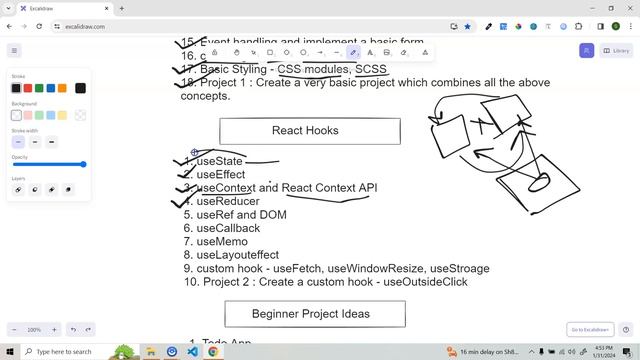Send layer to back

[x=18, y=190]
